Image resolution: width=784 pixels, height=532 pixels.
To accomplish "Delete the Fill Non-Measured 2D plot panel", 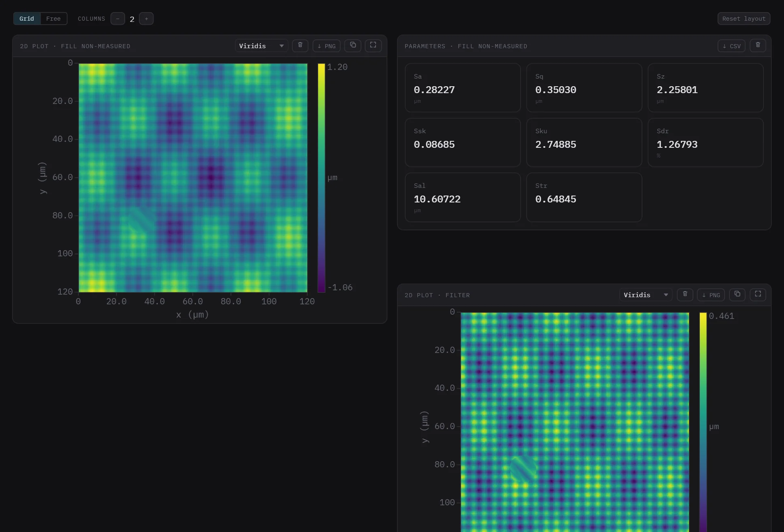I will tap(300, 46).
